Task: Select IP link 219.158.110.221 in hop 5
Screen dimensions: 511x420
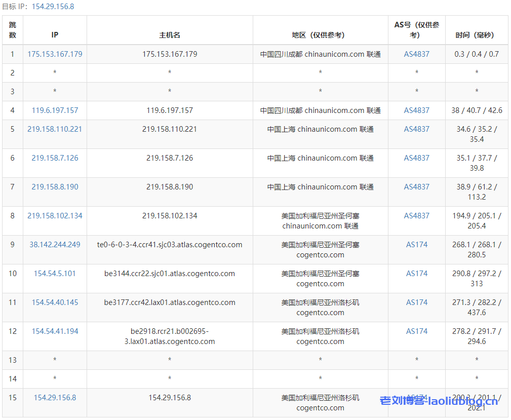Action: tap(55, 129)
